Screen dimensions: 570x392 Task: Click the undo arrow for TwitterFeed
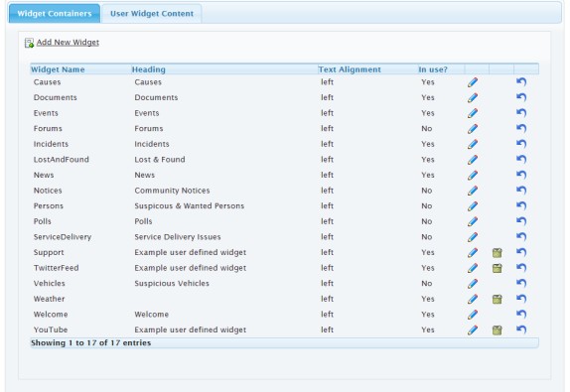(x=521, y=268)
